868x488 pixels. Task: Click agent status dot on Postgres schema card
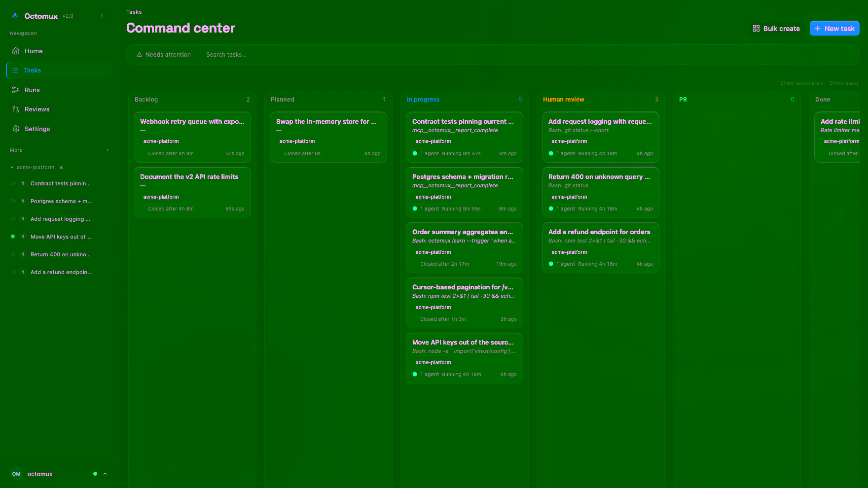pos(415,209)
